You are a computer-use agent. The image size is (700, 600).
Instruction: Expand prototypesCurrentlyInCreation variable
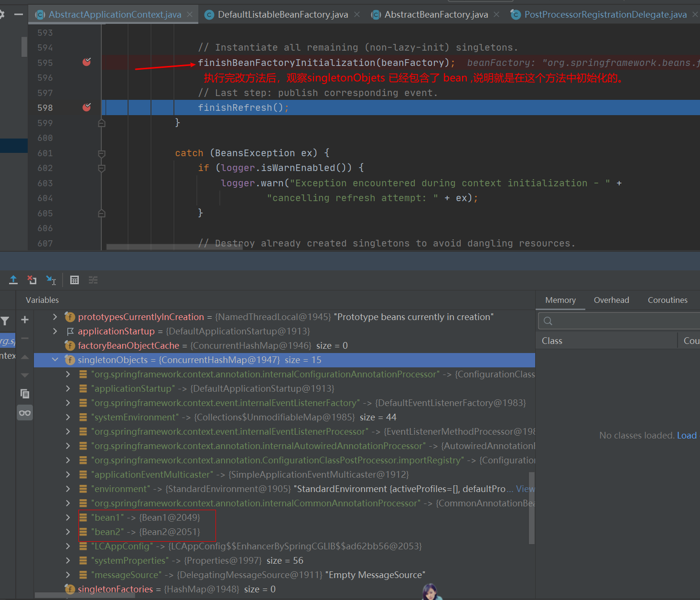click(55, 317)
